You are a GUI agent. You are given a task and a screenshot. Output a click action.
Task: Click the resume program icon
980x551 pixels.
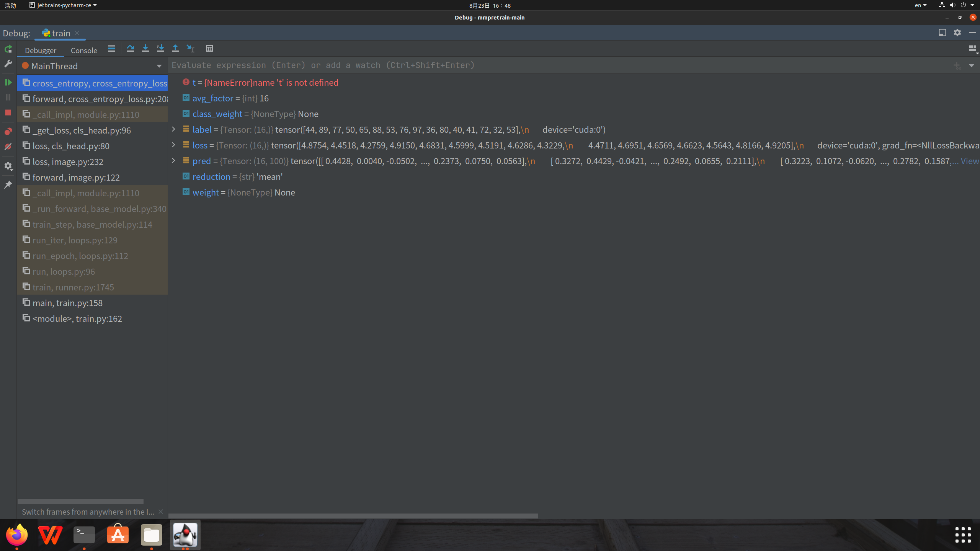pos(8,82)
